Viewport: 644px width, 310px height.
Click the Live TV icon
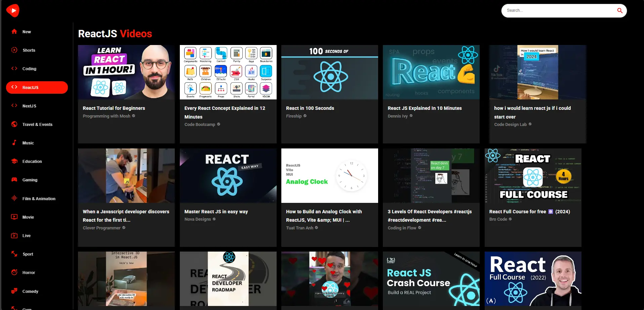[14, 235]
